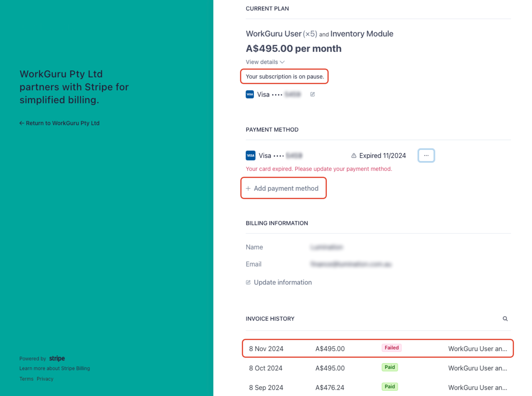Click 'Your subscription is on pause.' message
This screenshot has width=532, height=396.
pyautogui.click(x=285, y=76)
